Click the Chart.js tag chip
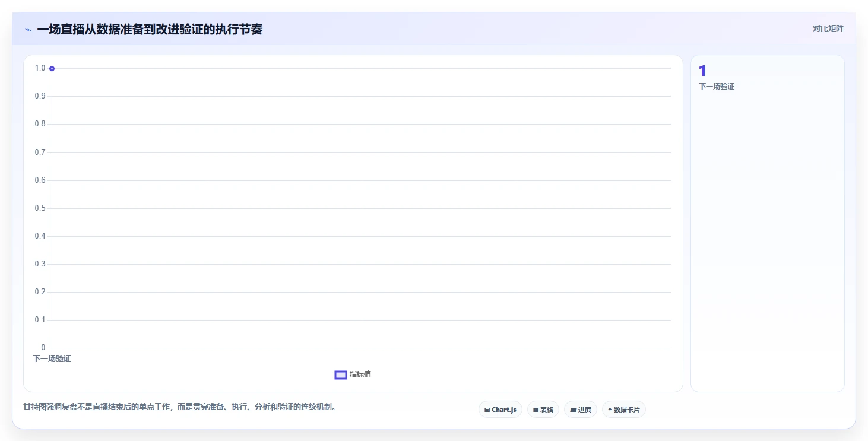This screenshot has height=441, width=868. [500, 410]
